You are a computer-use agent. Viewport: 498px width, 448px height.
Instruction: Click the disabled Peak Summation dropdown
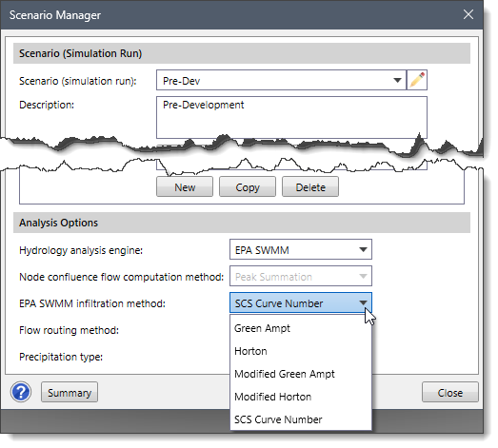tap(301, 277)
